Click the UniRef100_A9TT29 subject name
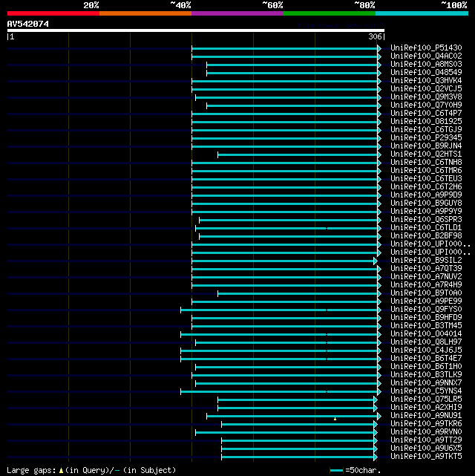This screenshot has height=476, width=475. pyautogui.click(x=426, y=440)
